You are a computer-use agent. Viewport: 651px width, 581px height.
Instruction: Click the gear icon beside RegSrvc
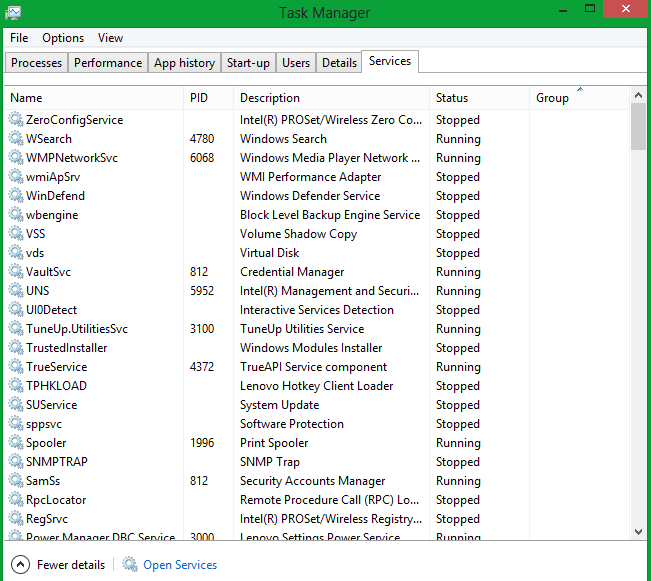coord(16,518)
